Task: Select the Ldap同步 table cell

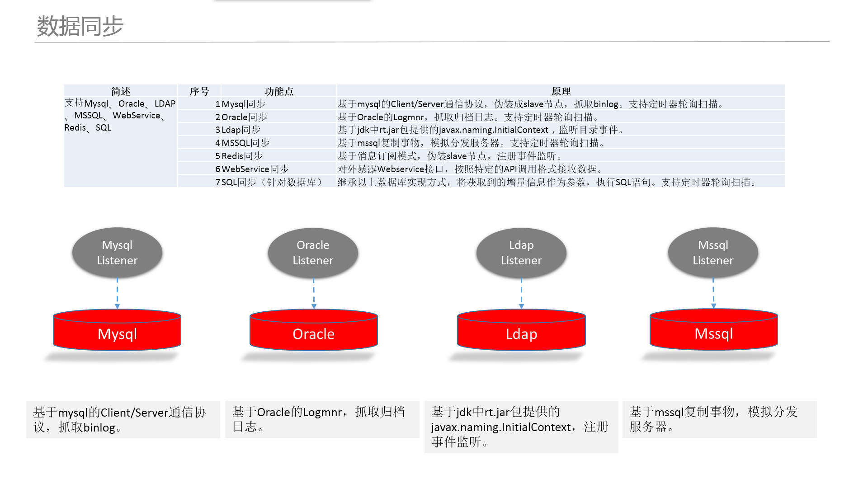Action: (279, 130)
